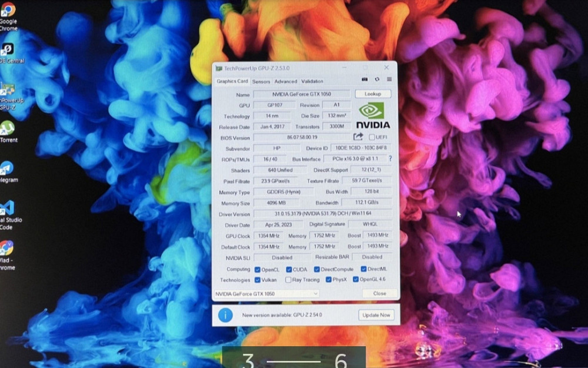Screen dimensions: 588x368
Task: Toggle the UEFI checkbox
Action: (372, 137)
